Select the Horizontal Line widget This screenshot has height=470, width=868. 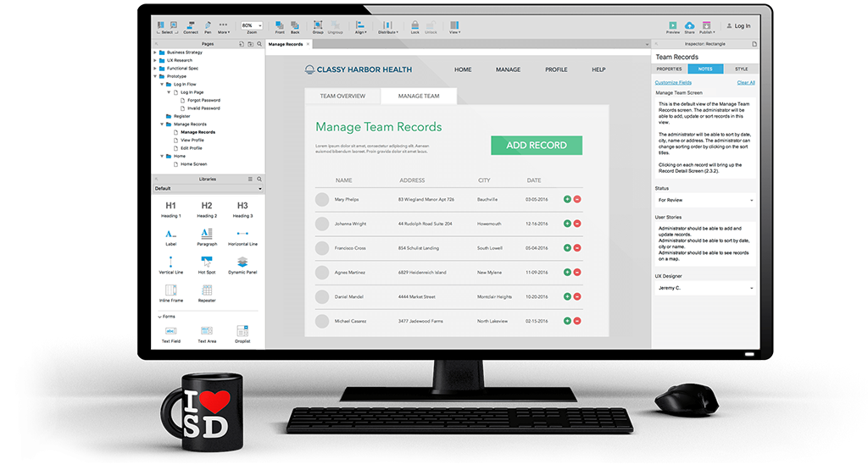[x=242, y=238]
